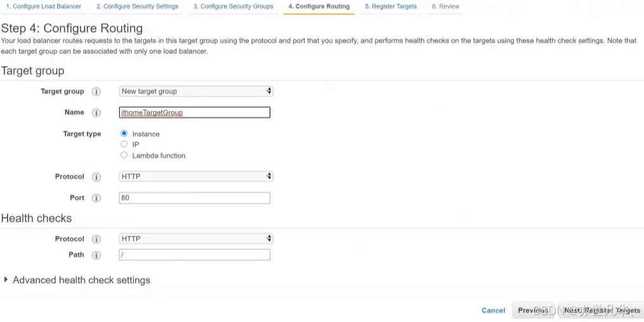Select step 4 Configure Routing tab
The height and width of the screenshot is (322, 644).
[319, 6]
